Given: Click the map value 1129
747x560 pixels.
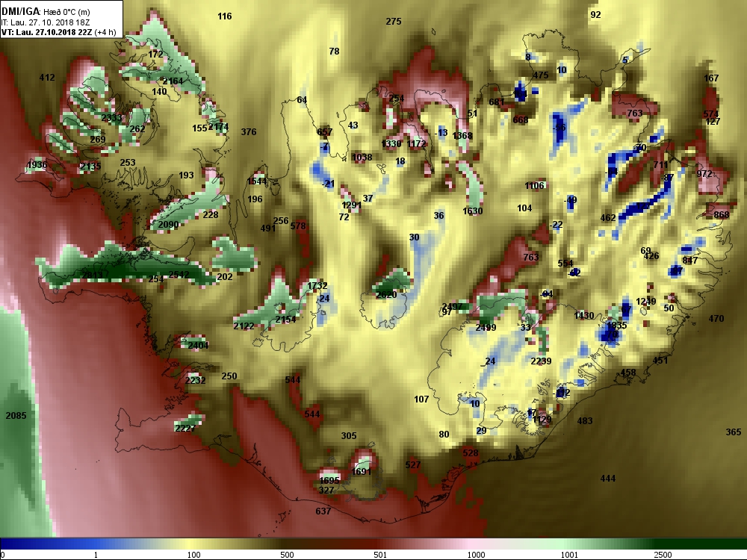Looking at the screenshot, I should click(x=542, y=420).
